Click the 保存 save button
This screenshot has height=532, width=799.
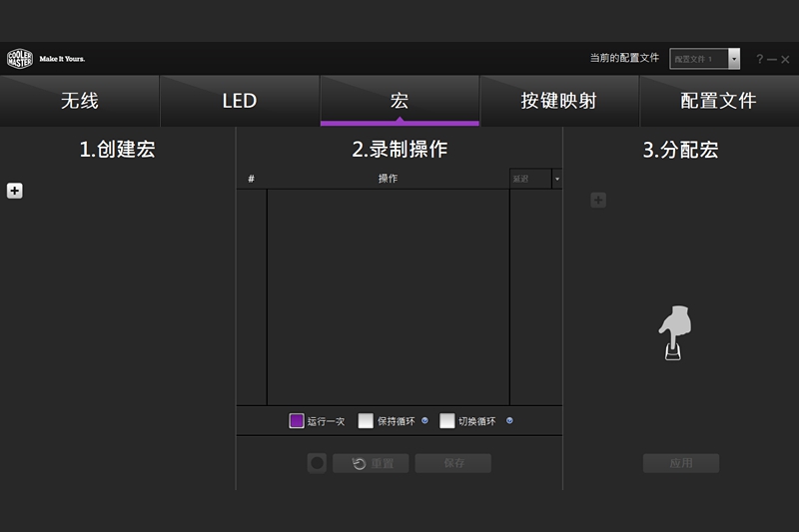click(453, 463)
